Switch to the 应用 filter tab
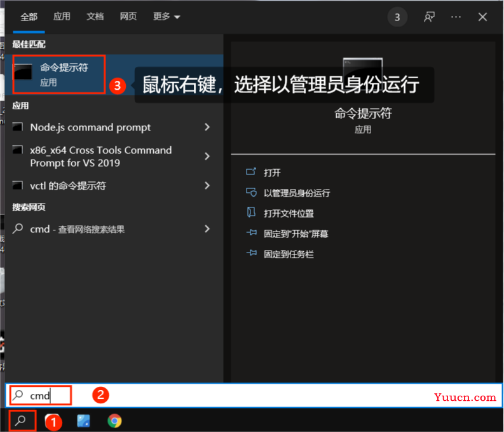504x432 pixels. 62,17
